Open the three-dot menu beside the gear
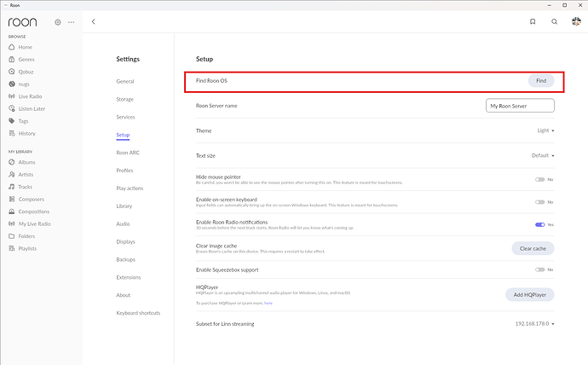Screen dimensions: 588x365 [x=71, y=21]
